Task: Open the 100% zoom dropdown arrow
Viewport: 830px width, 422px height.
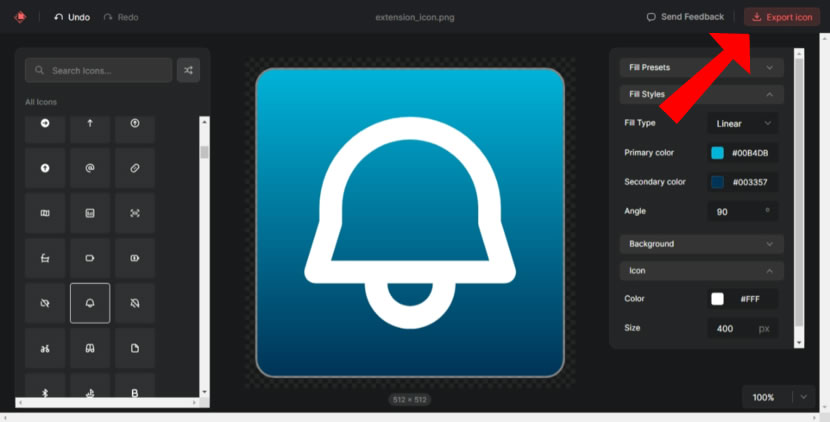Action: click(x=804, y=397)
